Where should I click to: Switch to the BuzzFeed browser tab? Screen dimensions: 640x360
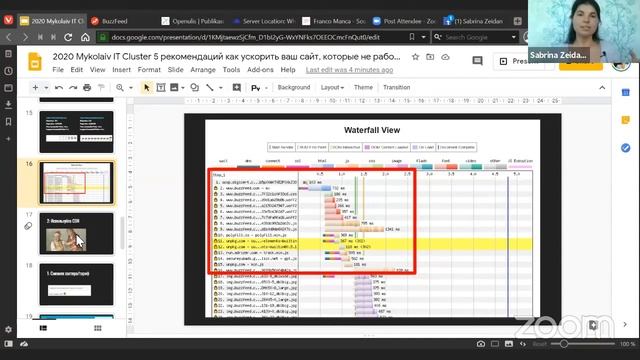[x=121, y=21]
